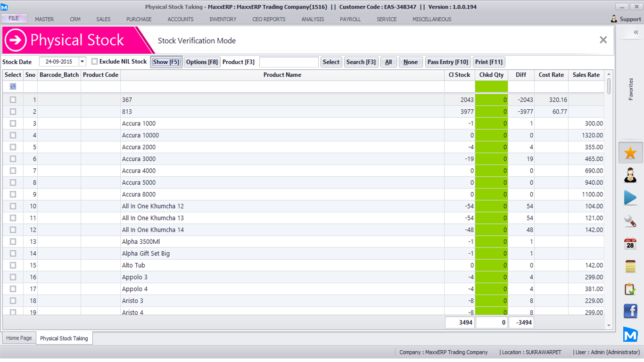Enable the Exclude NIL Stock checkbox
Viewport: 644px width, 362px height.
click(x=95, y=62)
